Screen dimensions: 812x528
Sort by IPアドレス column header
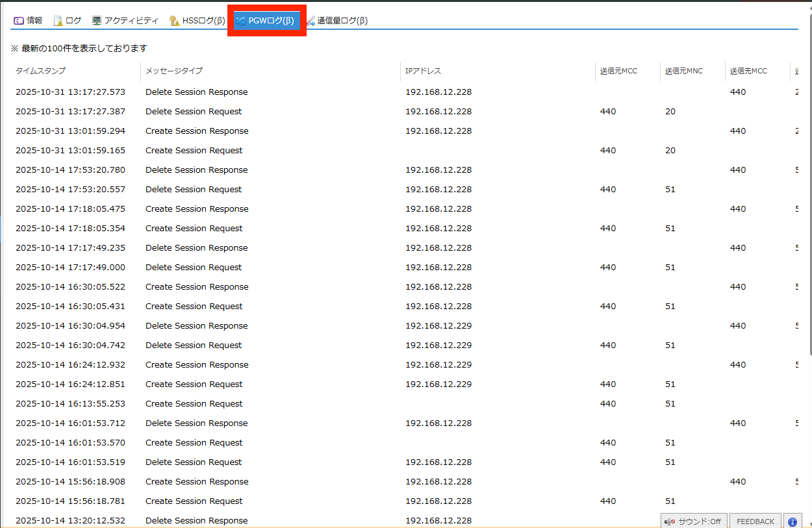tap(423, 71)
